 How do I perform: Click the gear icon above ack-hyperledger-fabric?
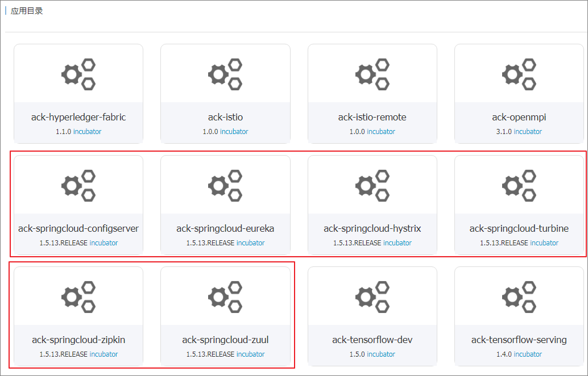[78, 74]
